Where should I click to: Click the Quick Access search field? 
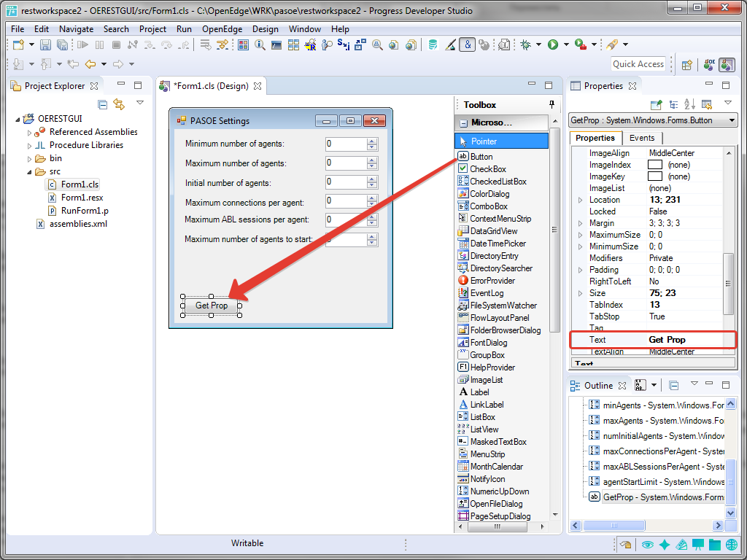pyautogui.click(x=638, y=64)
